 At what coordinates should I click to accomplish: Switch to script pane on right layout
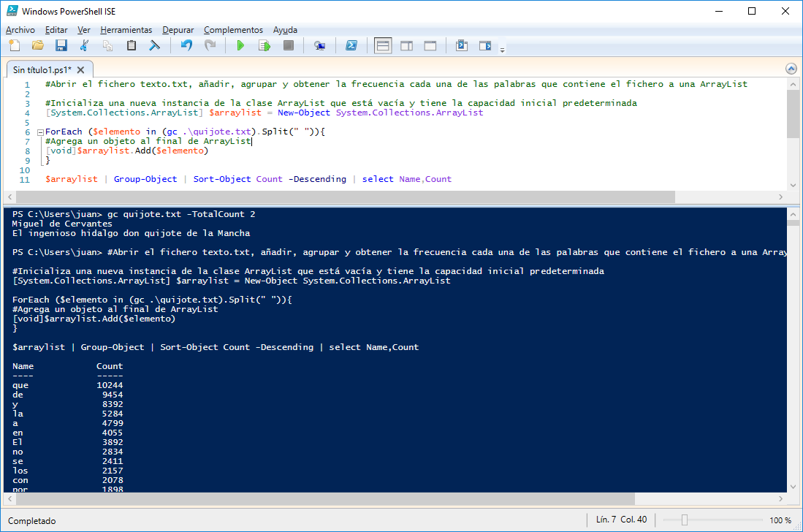[x=406, y=46]
